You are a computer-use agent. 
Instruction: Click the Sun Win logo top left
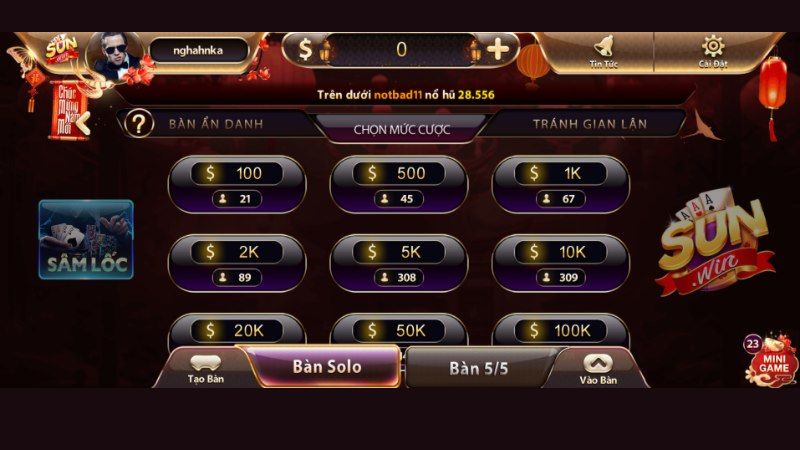(61, 49)
